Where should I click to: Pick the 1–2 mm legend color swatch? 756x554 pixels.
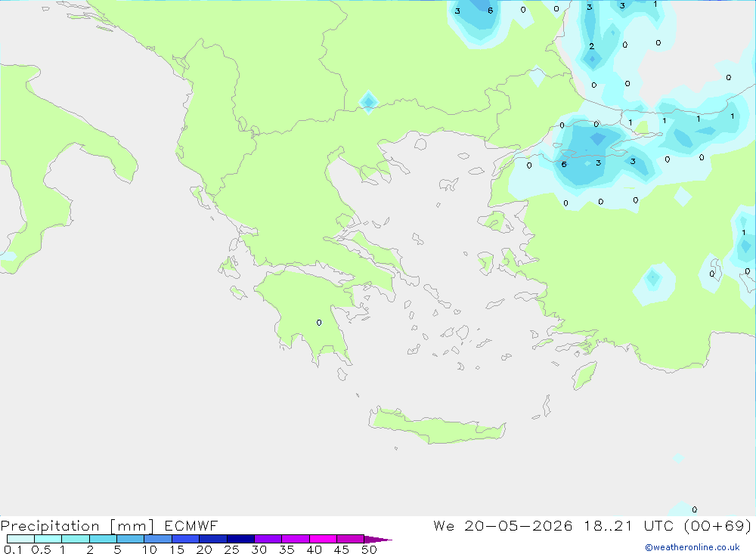click(x=75, y=539)
